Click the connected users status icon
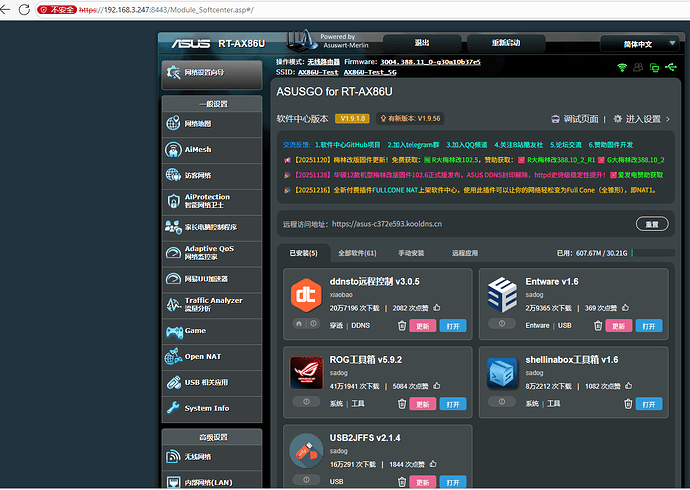The height and width of the screenshot is (490, 690). pyautogui.click(x=638, y=67)
